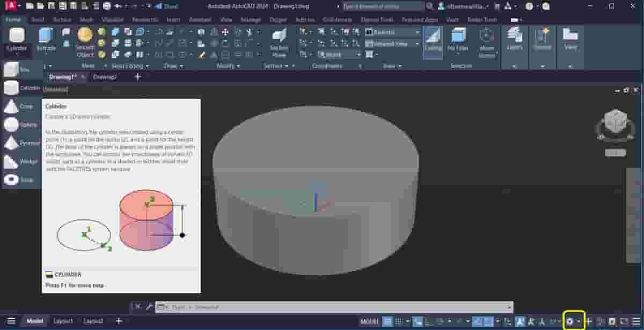Screen dimensions: 644x330
Task: Toggle snap mode in the status bar
Action: click(x=399, y=321)
